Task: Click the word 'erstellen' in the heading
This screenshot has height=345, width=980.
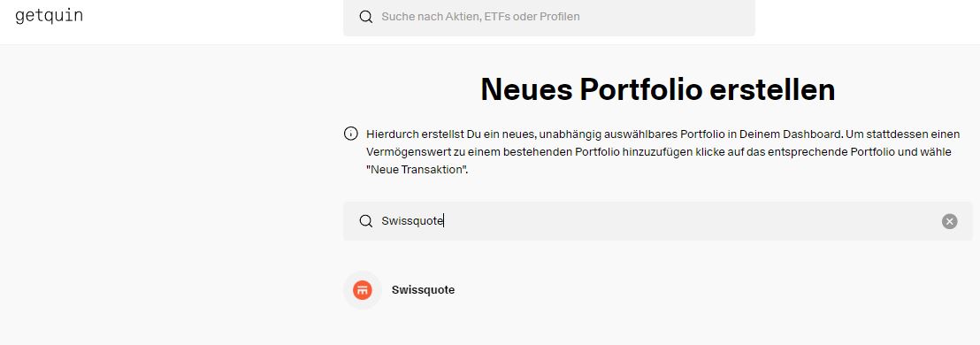Action: (x=774, y=89)
